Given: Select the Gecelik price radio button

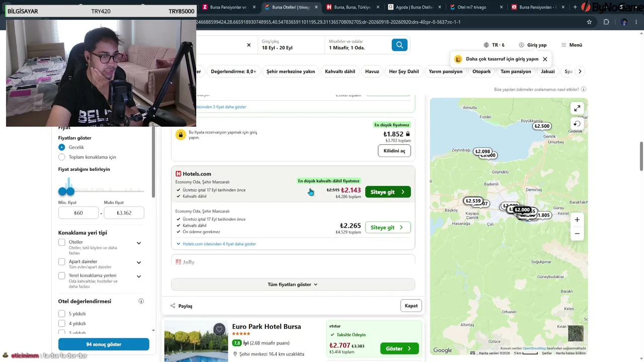Looking at the screenshot, I should point(62,147).
